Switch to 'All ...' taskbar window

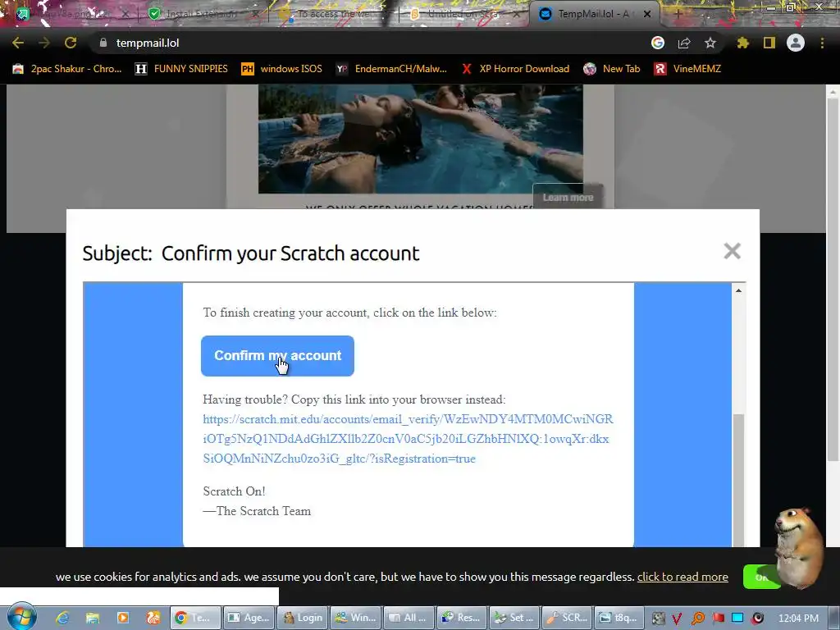click(409, 618)
